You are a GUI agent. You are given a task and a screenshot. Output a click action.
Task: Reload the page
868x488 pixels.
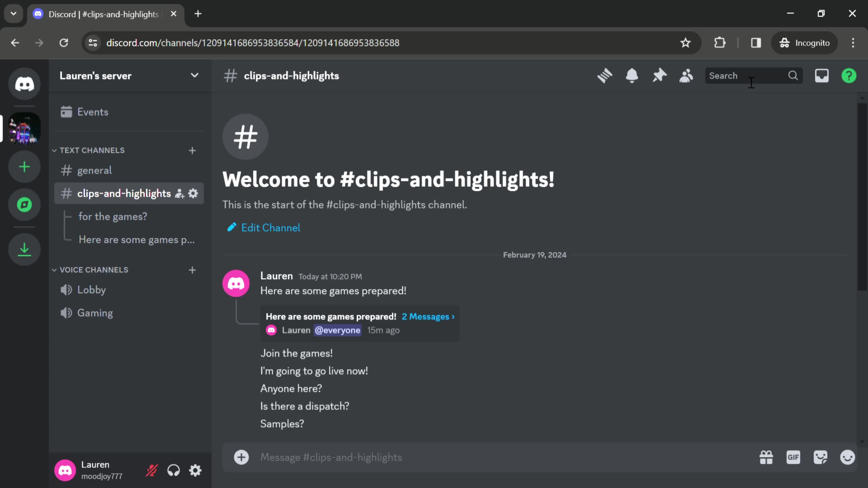[x=64, y=43]
